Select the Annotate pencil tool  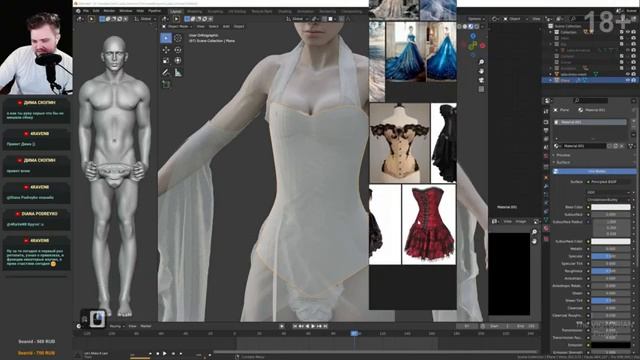[x=166, y=73]
